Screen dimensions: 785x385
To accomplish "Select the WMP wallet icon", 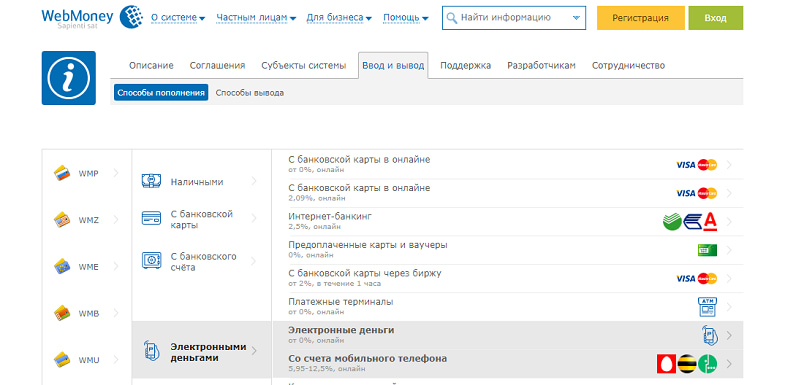I will [62, 173].
